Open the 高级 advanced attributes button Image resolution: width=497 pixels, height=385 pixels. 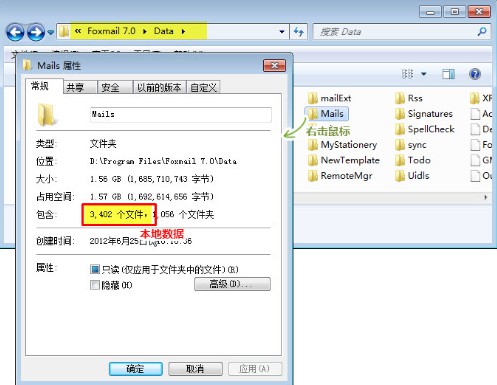tap(232, 284)
